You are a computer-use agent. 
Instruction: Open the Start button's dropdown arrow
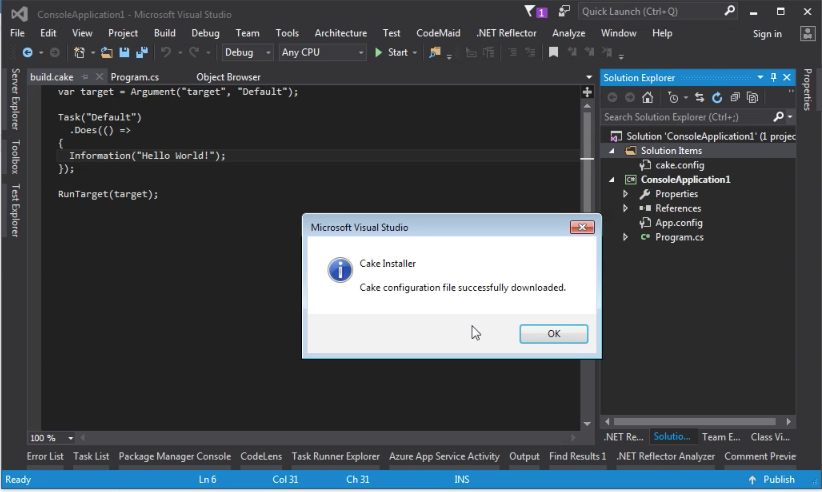(415, 52)
